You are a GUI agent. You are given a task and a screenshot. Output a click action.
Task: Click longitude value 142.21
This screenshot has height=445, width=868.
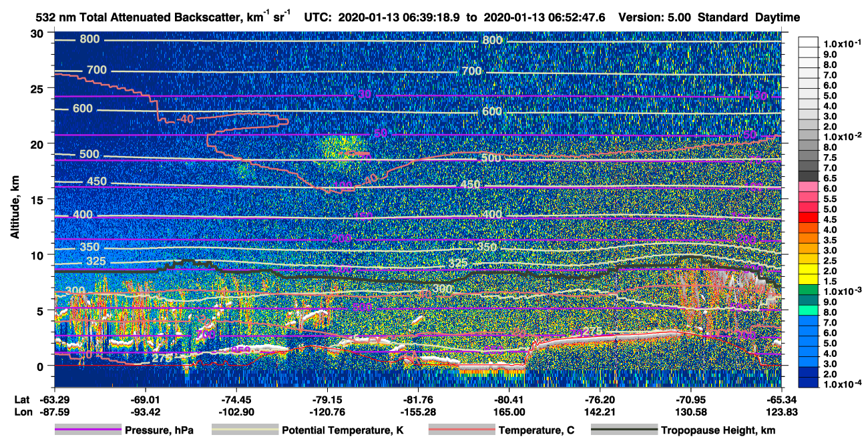tap(600, 412)
